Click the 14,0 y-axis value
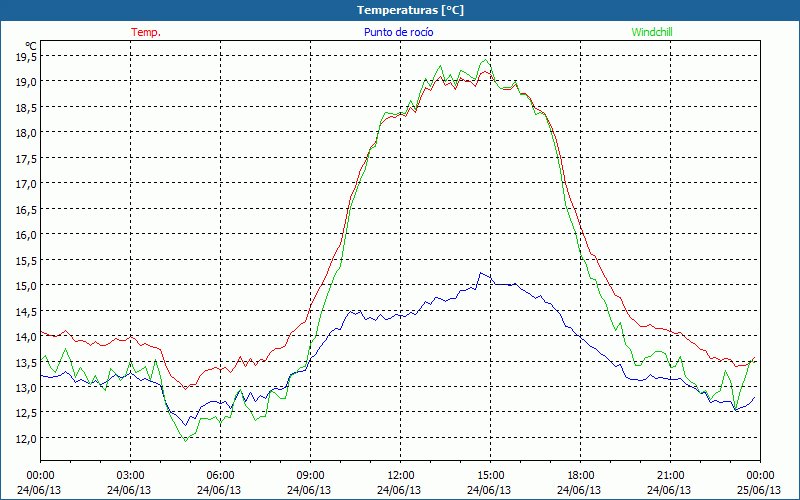Viewport: 800px width, 500px height. point(26,337)
